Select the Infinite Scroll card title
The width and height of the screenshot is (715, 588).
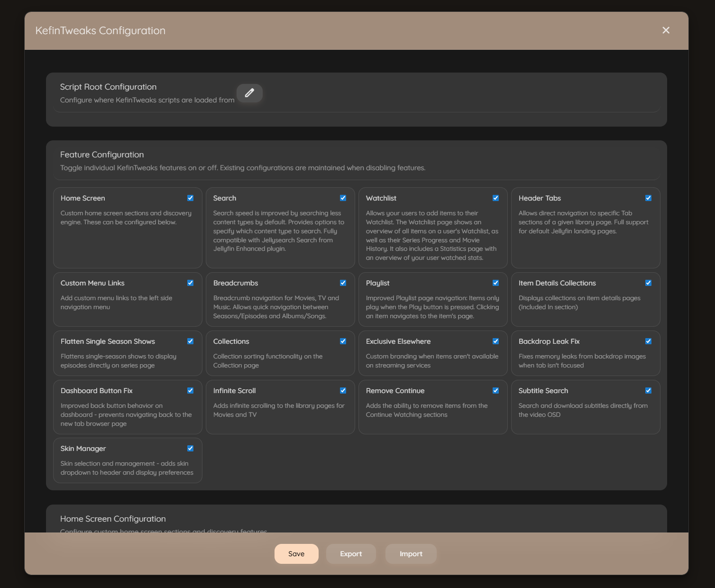pyautogui.click(x=235, y=391)
